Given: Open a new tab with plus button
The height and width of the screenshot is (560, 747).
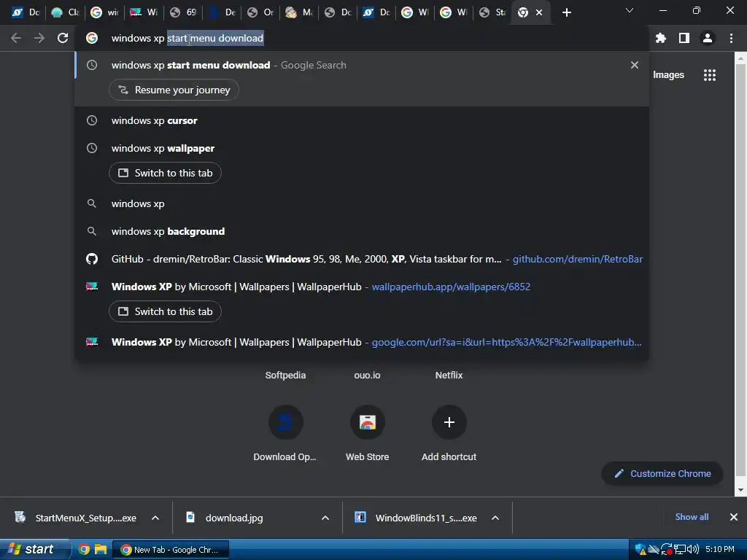Looking at the screenshot, I should tap(566, 12).
